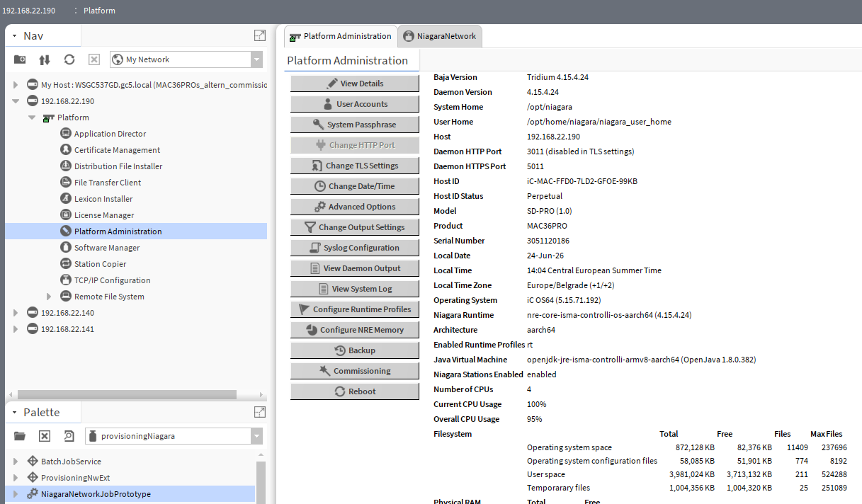The image size is (862, 504).
Task: Switch to the NiagaraNetwork tab
Action: point(439,36)
